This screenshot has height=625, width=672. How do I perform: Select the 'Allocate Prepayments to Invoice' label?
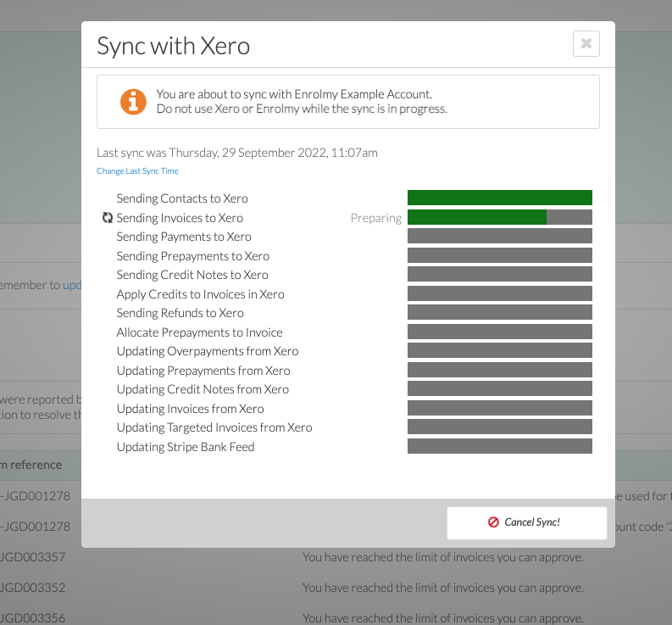point(199,332)
